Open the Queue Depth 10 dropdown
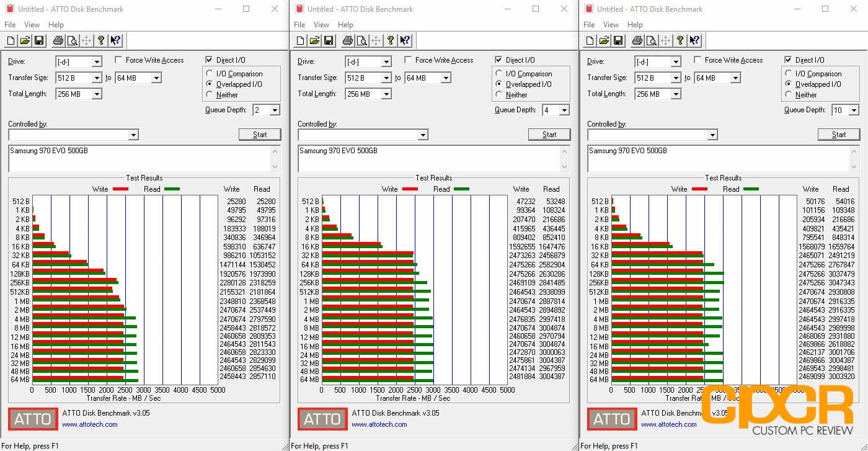The image size is (868, 451). [x=854, y=110]
